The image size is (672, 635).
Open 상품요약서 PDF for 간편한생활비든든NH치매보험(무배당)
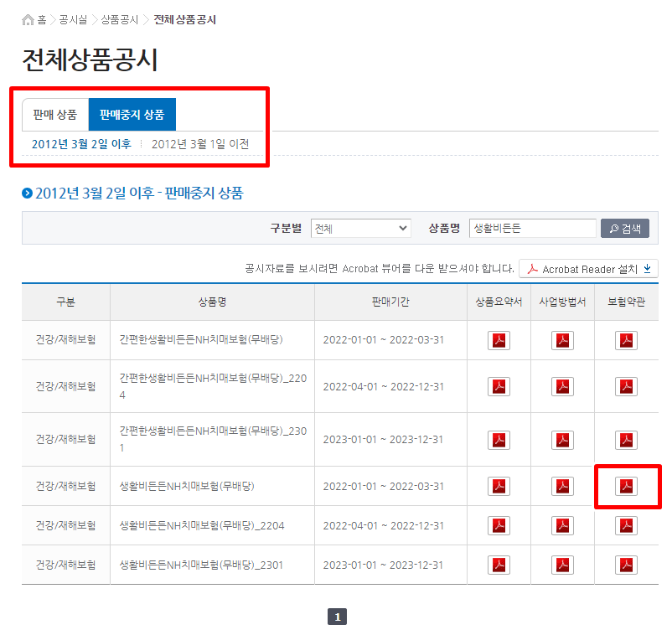499,341
